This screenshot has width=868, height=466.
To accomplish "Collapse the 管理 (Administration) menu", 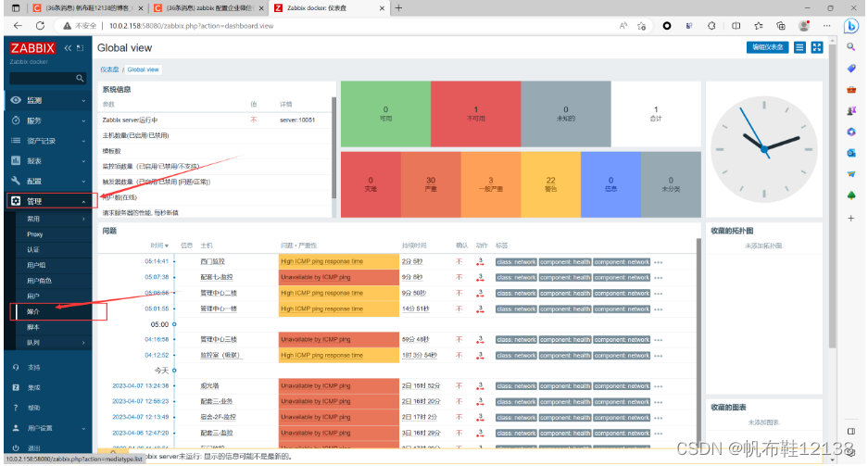I will (x=48, y=201).
